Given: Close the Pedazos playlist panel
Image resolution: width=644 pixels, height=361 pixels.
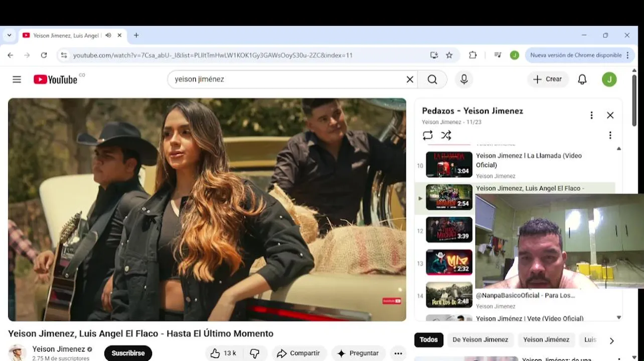Looking at the screenshot, I should pos(610,115).
